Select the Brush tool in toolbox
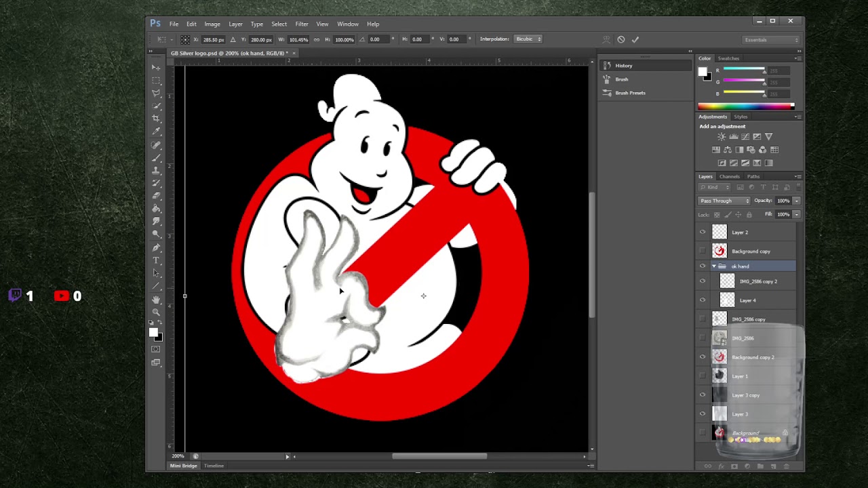Screen dimensions: 868x488 coord(156,158)
